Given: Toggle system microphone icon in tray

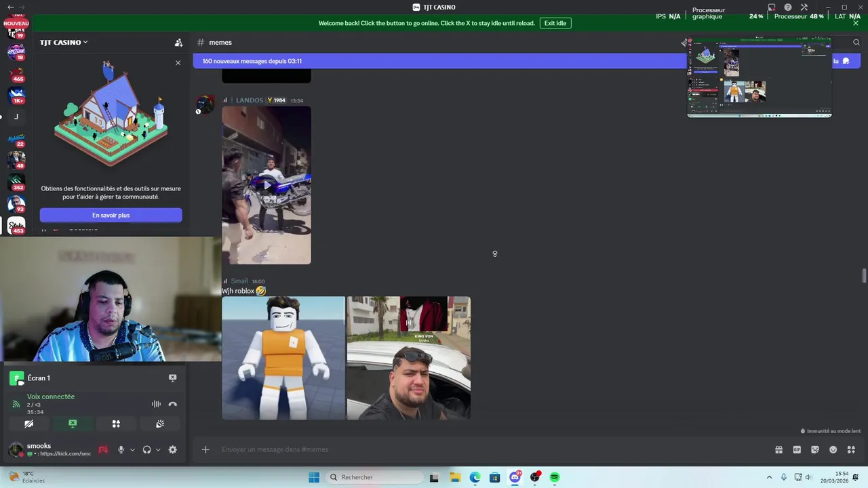Looking at the screenshot, I should pos(784,477).
